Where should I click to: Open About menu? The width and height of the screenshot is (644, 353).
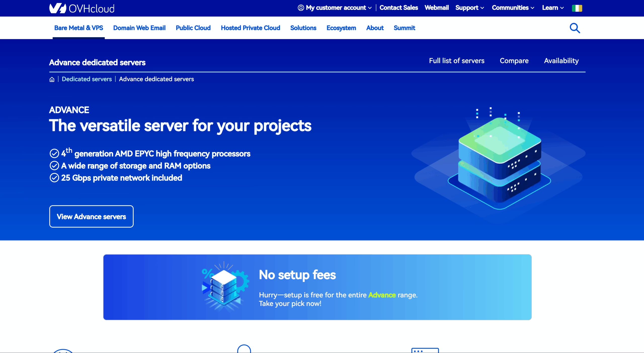[375, 28]
